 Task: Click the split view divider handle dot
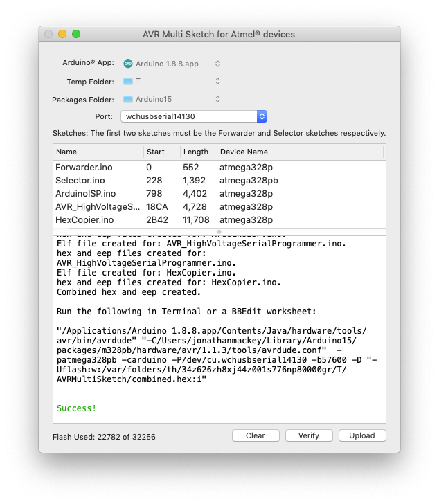(x=219, y=232)
